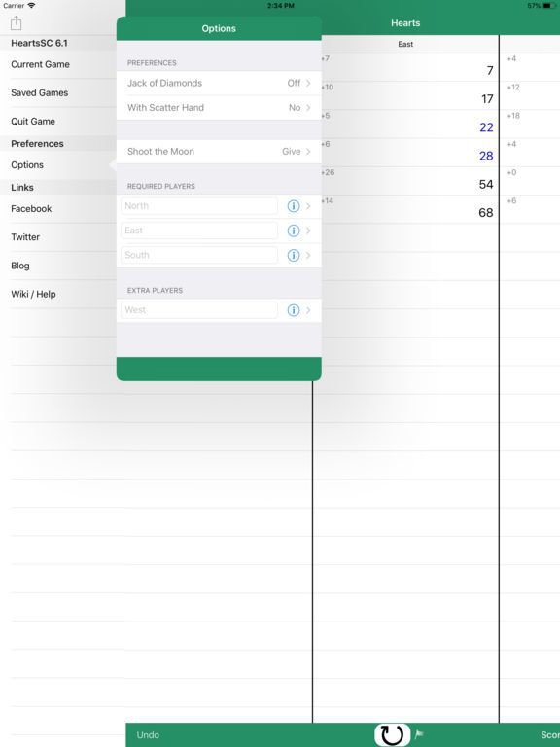Tap the share icon in sidebar
This screenshot has height=747, width=560.
point(17,22)
